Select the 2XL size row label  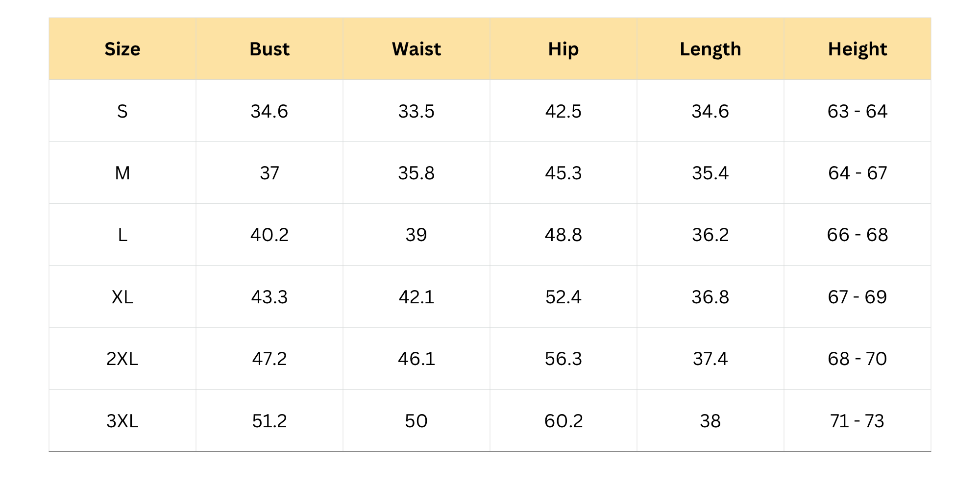click(x=122, y=359)
